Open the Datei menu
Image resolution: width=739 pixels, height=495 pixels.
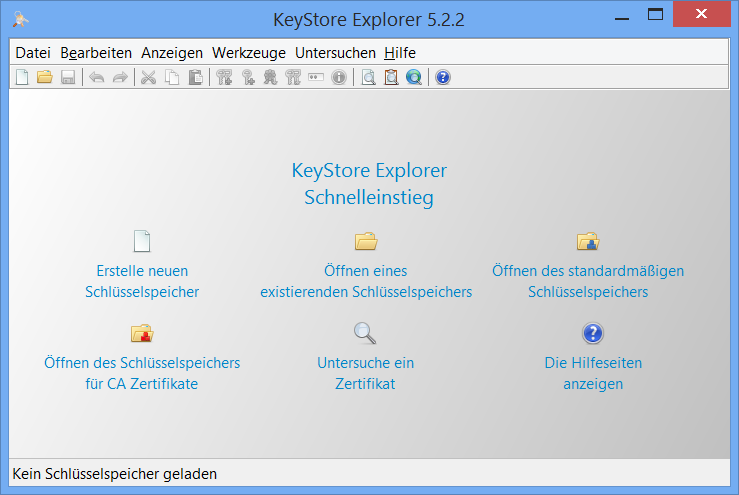pyautogui.click(x=33, y=53)
